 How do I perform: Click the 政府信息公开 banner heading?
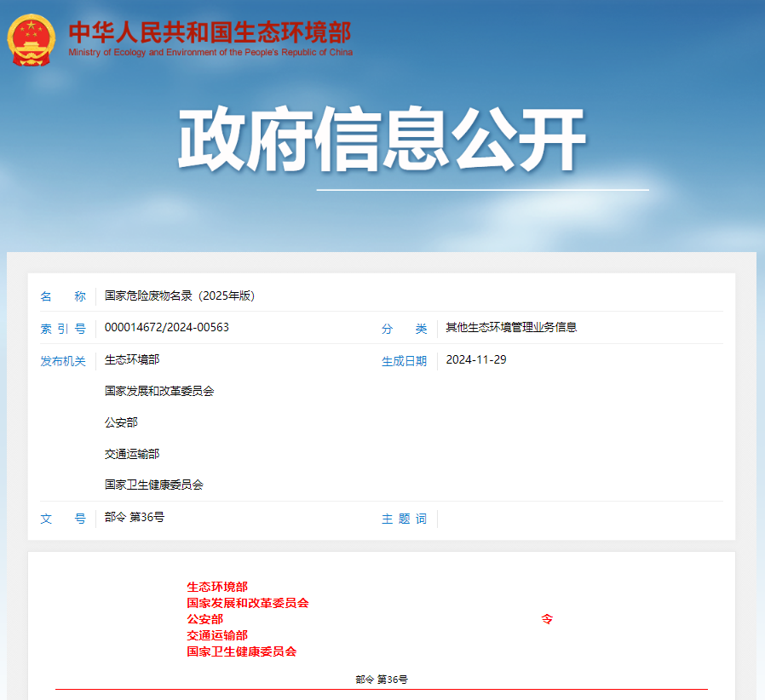(382, 141)
